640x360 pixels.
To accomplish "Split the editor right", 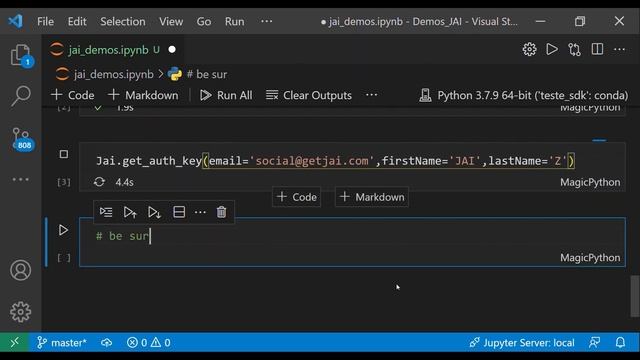I will [x=597, y=49].
